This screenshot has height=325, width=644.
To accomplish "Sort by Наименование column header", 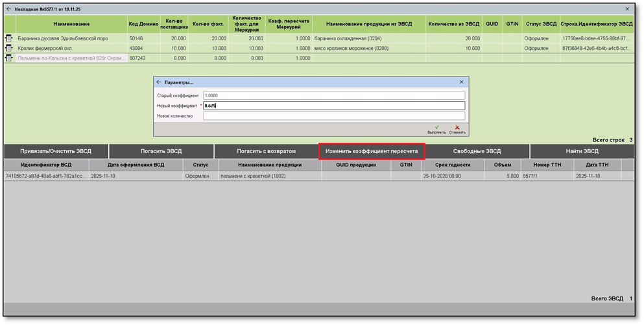I will point(71,24).
